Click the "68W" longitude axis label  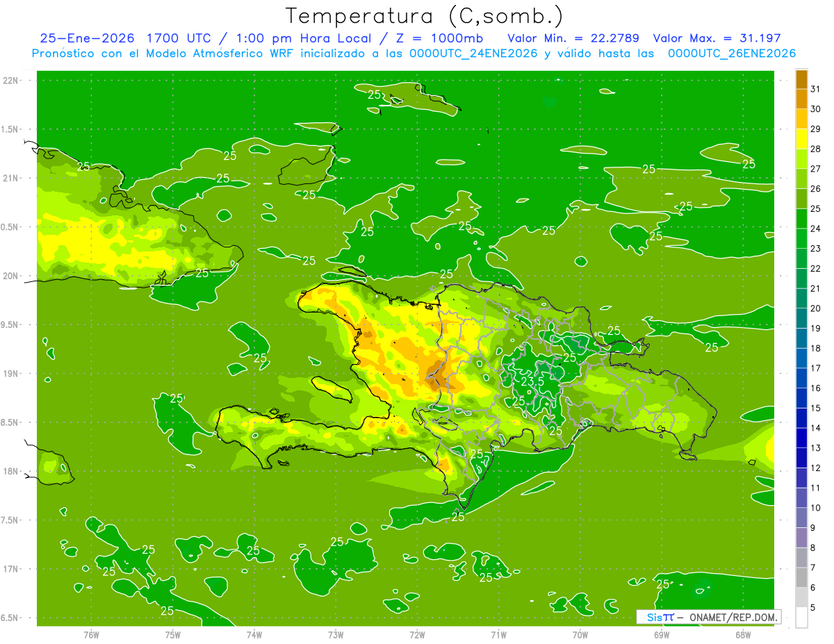pyautogui.click(x=743, y=635)
